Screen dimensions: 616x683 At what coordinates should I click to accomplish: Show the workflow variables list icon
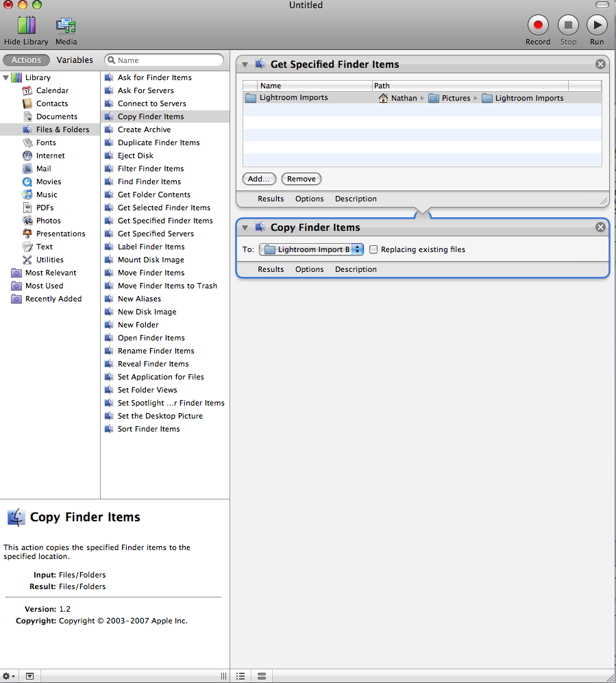pos(262,676)
